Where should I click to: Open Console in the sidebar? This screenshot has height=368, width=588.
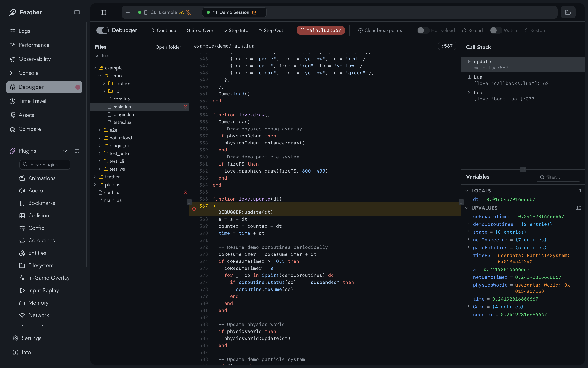44,73
